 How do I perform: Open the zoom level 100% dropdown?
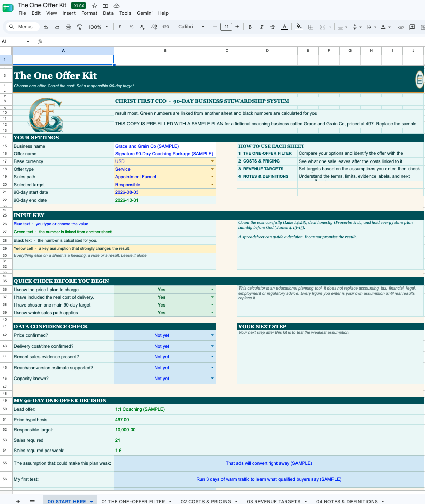[x=98, y=27]
